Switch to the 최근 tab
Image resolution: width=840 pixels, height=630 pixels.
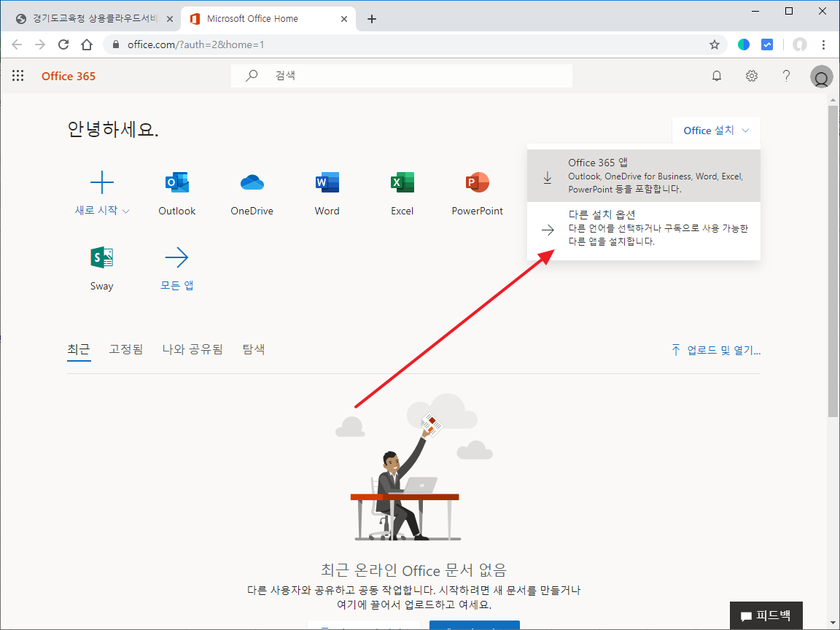click(x=79, y=350)
